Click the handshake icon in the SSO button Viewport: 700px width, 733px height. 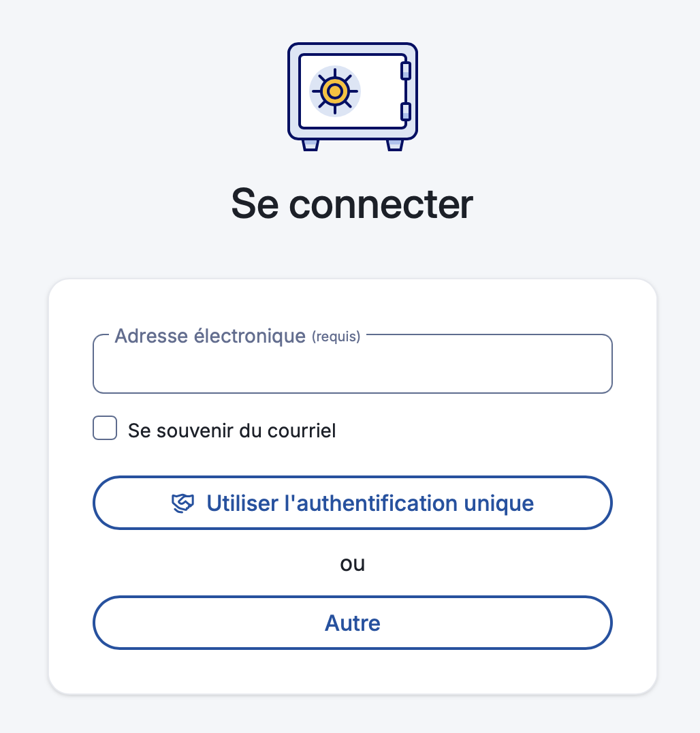point(182,503)
